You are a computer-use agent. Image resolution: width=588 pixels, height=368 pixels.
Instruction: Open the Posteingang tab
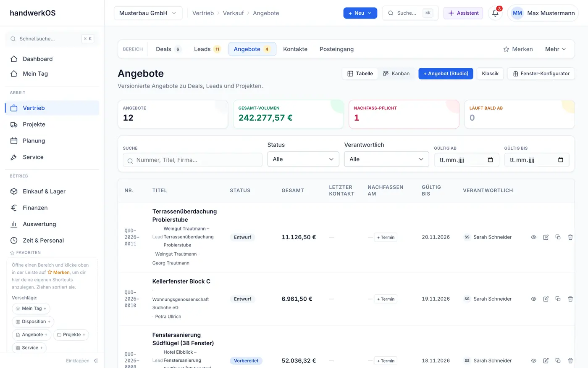pos(336,49)
